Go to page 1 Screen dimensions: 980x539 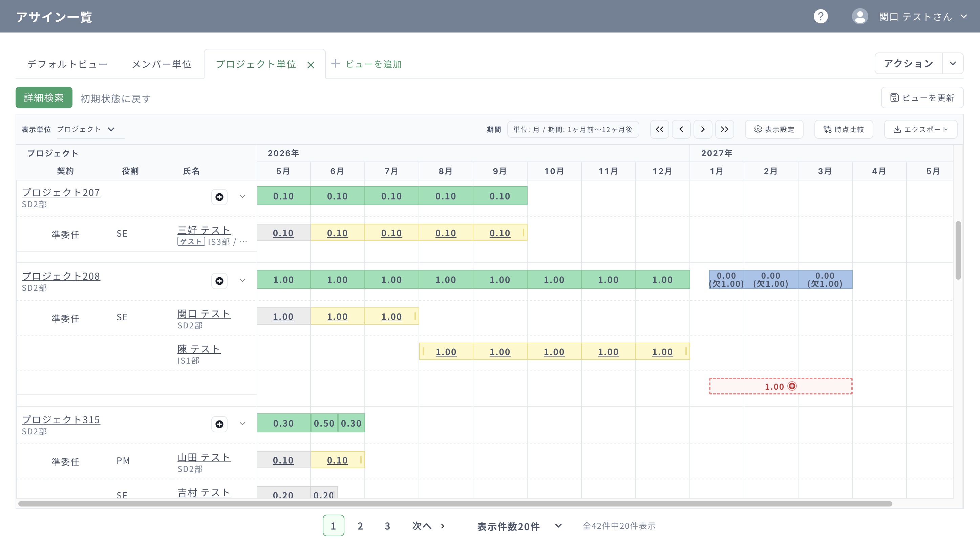point(333,526)
